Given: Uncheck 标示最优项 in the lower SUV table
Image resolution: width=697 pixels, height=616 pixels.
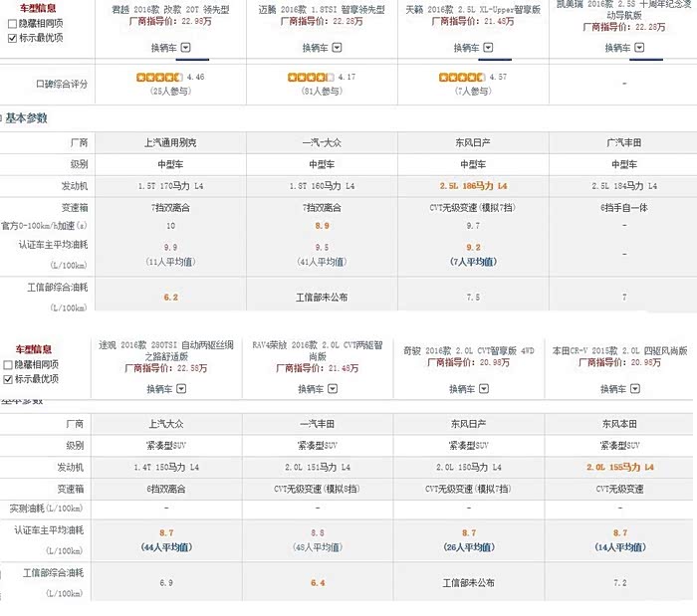Looking at the screenshot, I should (x=8, y=379).
